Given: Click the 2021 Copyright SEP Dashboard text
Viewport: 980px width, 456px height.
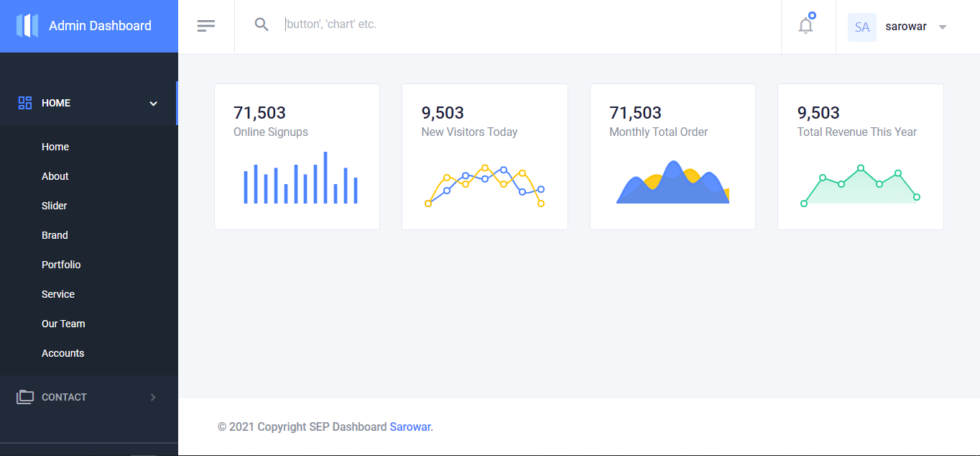Looking at the screenshot, I should click(x=302, y=427).
